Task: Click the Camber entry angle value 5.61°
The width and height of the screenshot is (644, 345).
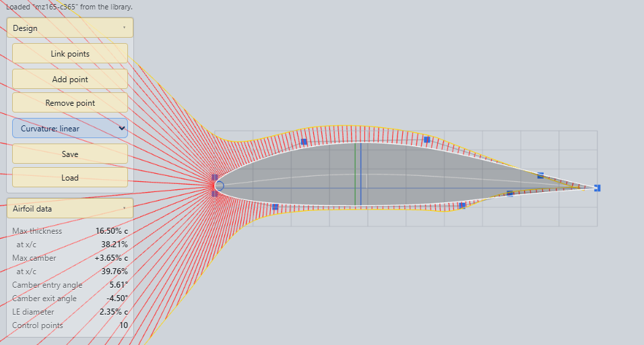Action: [x=119, y=284]
